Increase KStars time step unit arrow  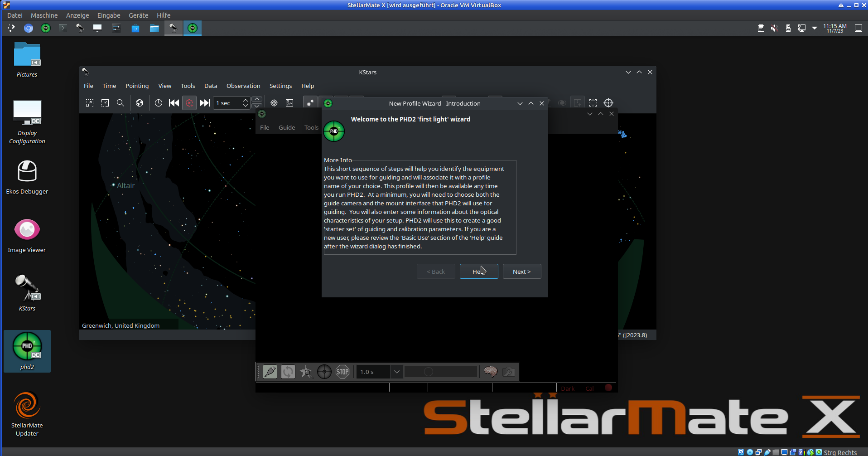click(257, 99)
